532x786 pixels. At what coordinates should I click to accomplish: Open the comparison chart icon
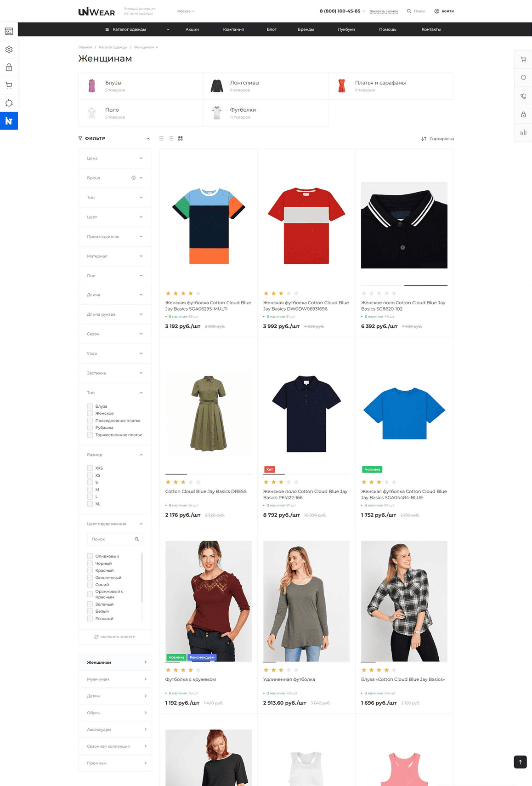523,132
